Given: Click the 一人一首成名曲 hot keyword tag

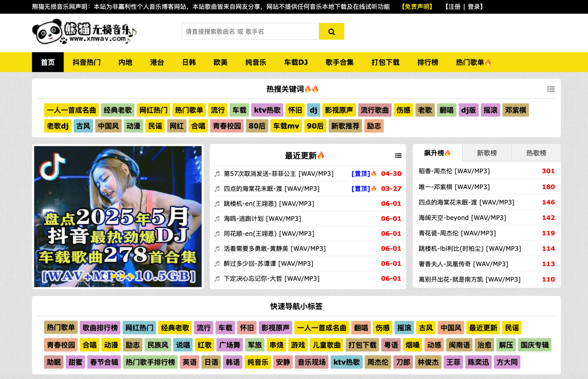Looking at the screenshot, I should pos(71,110).
